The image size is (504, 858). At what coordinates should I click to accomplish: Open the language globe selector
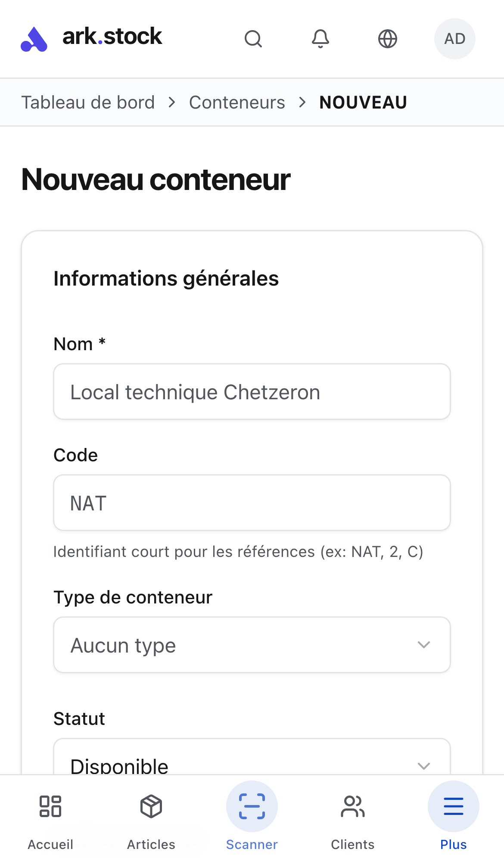click(x=387, y=39)
